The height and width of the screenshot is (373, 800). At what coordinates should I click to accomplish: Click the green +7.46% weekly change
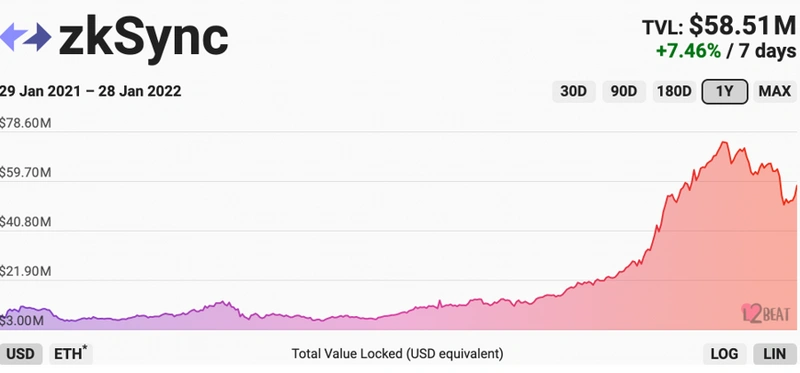[x=688, y=51]
